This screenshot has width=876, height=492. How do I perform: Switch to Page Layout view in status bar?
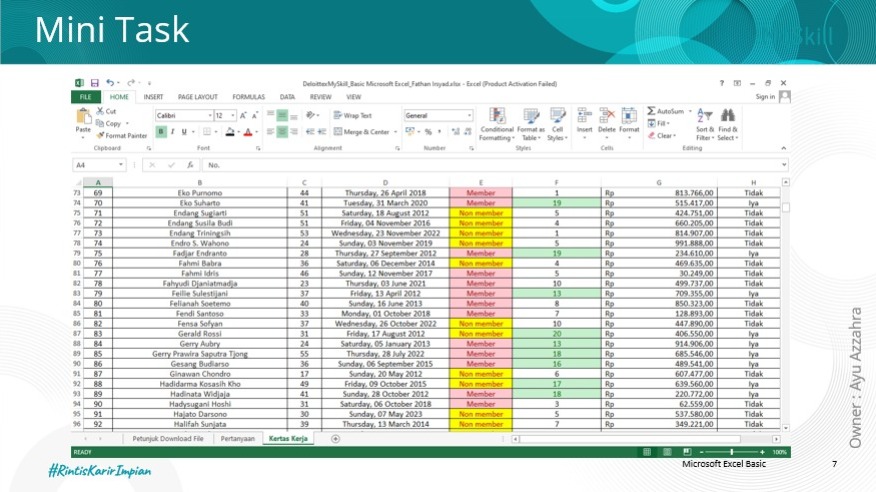coord(667,452)
